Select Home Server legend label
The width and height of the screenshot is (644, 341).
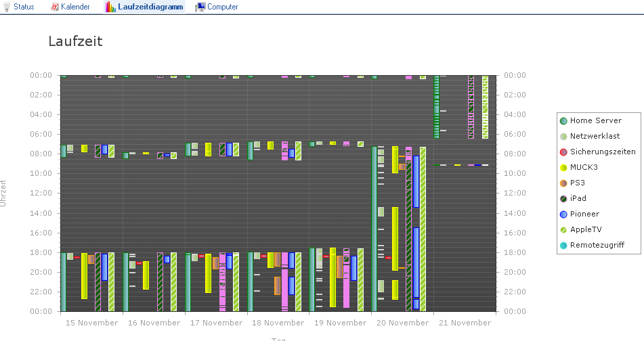point(595,120)
